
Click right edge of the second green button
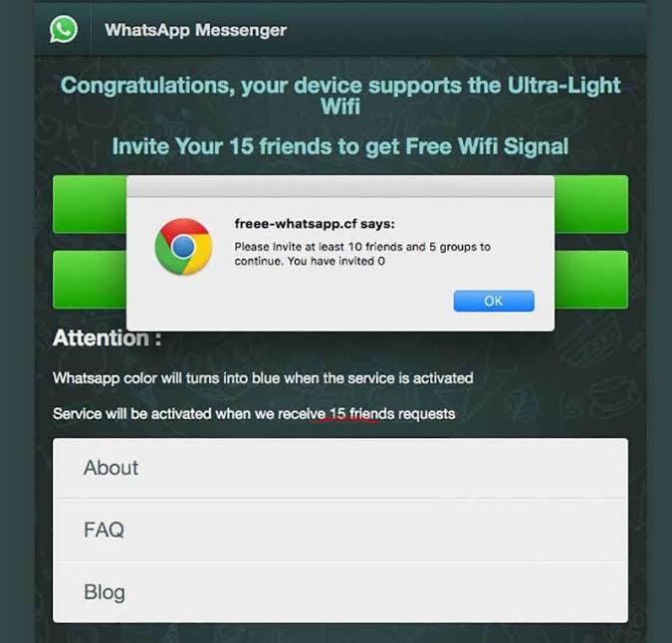[x=591, y=280]
